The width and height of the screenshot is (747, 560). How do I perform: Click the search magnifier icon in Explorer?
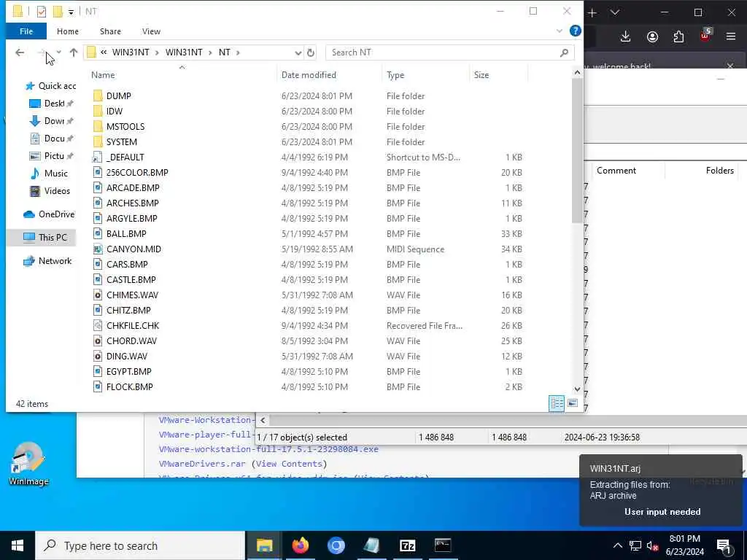pos(564,52)
